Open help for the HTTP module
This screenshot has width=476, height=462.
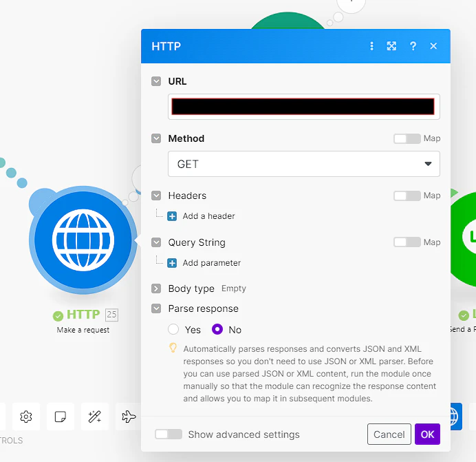[413, 46]
